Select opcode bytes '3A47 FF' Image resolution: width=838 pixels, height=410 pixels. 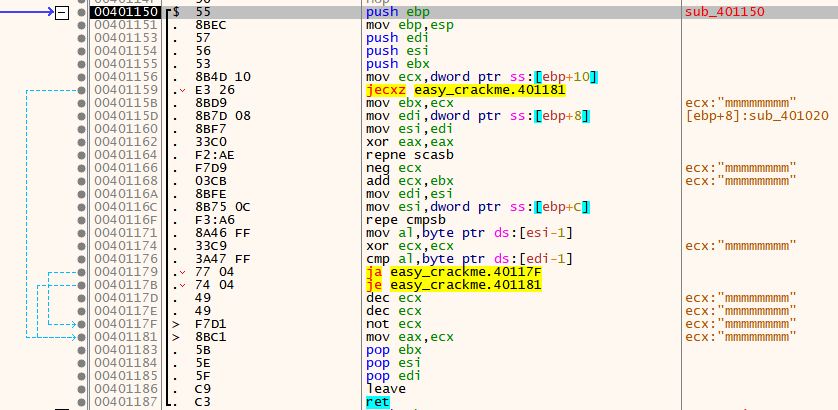click(x=223, y=259)
